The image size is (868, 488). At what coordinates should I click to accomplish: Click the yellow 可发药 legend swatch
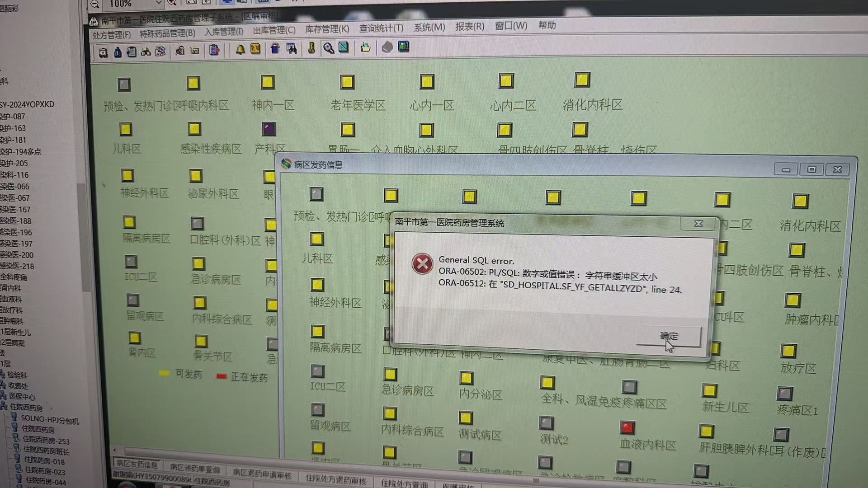pos(164,373)
